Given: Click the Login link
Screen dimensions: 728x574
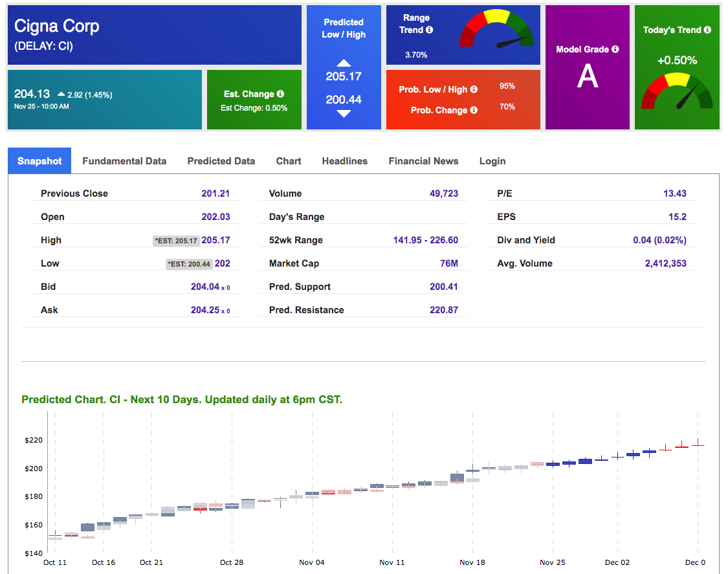Looking at the screenshot, I should coord(492,161).
